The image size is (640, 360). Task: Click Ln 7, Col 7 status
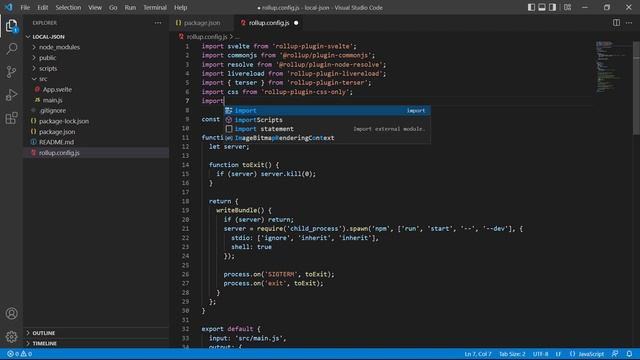point(478,354)
